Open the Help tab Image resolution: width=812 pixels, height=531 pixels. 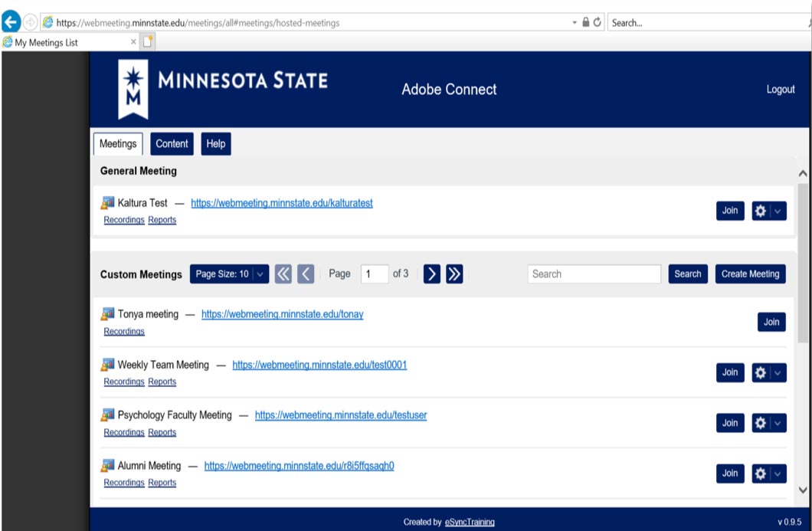point(216,143)
